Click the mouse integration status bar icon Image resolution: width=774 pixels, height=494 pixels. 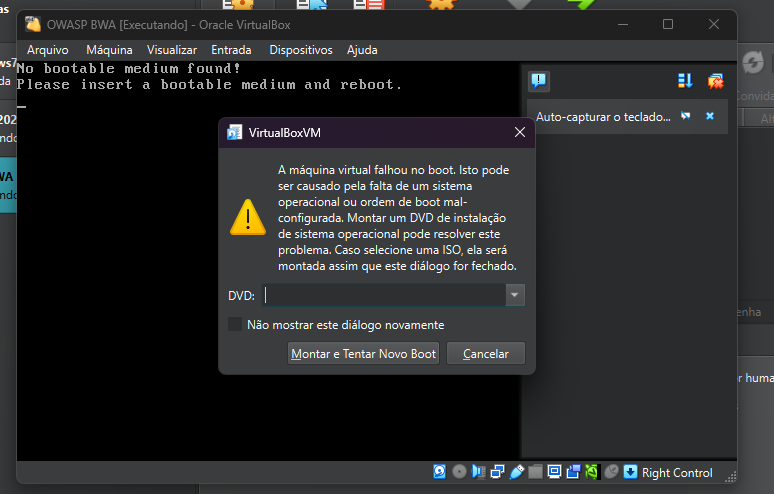(x=612, y=472)
